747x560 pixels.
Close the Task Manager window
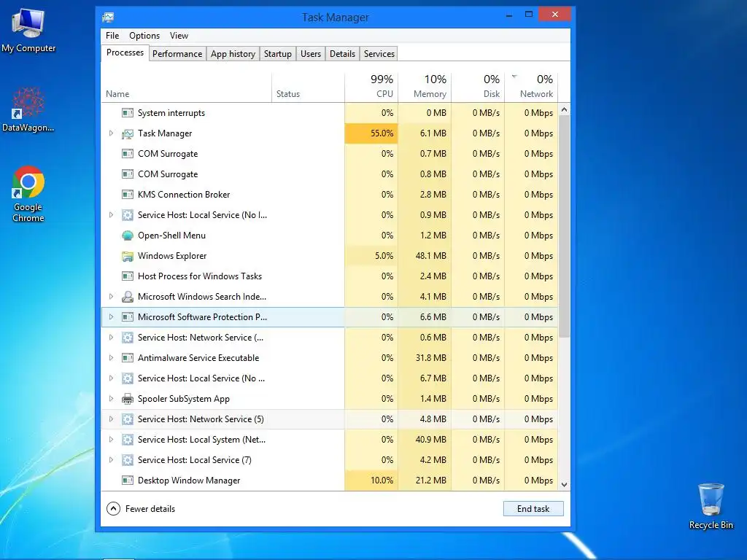point(555,15)
